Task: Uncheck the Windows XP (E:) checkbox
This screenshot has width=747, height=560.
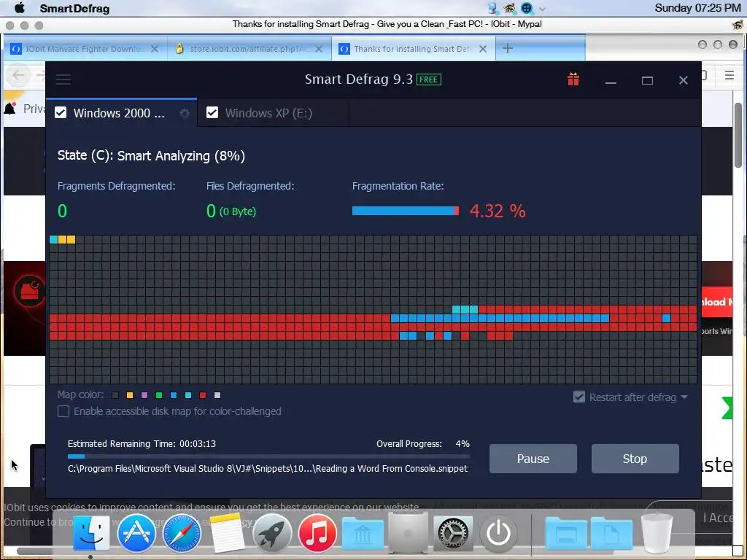Action: click(212, 112)
